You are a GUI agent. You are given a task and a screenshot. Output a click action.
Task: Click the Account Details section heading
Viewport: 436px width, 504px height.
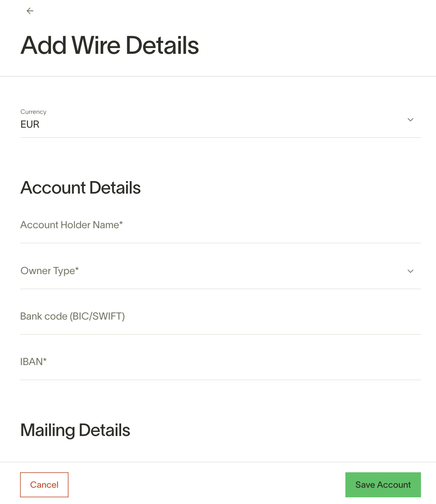[x=81, y=188]
